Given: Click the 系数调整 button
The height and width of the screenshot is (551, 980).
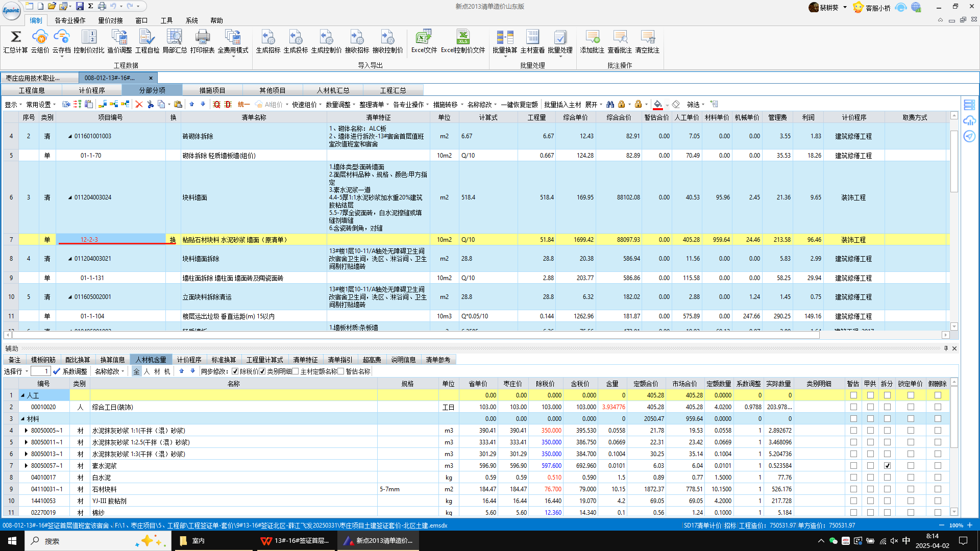Looking at the screenshot, I should (70, 371).
